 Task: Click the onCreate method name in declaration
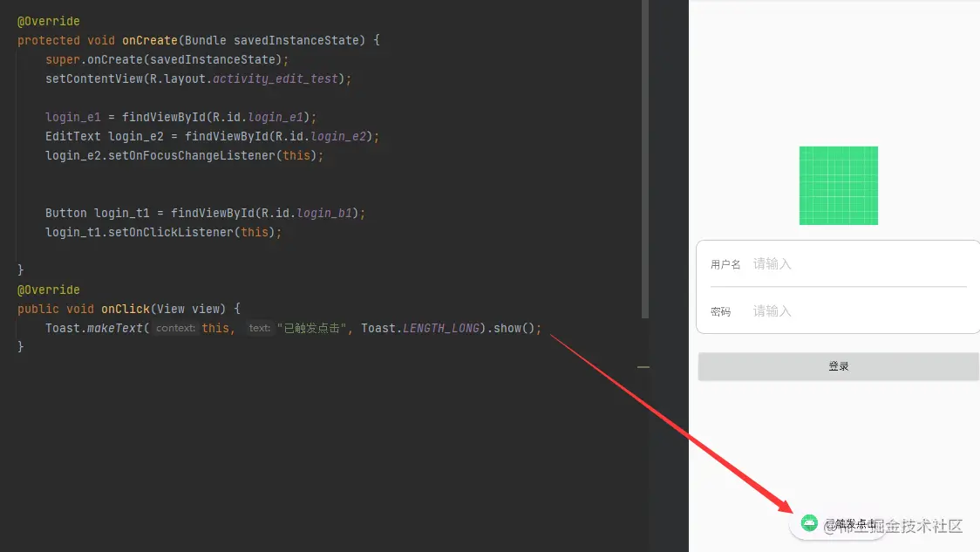click(149, 40)
